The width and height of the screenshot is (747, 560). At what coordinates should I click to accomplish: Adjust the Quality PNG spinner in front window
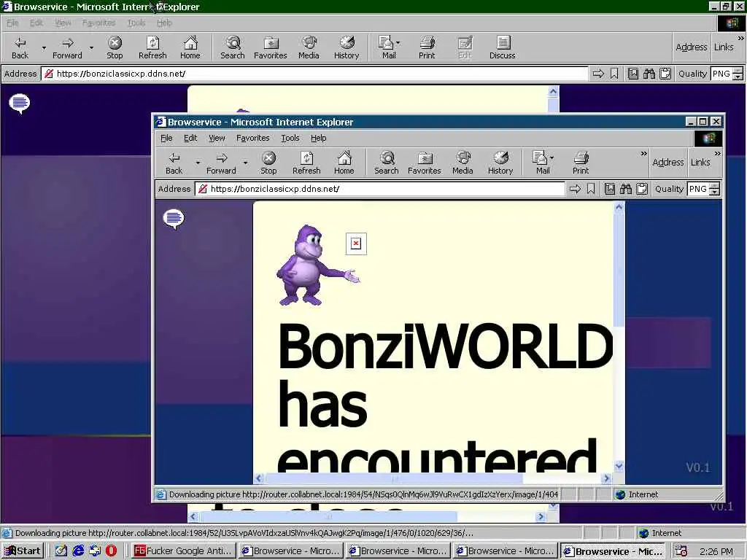[714, 189]
